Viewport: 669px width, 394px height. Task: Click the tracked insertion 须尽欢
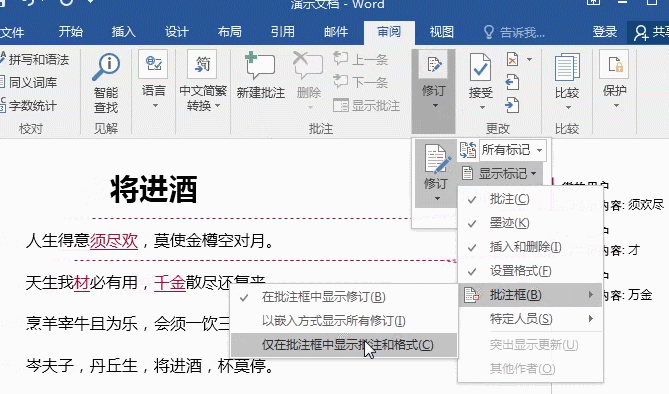114,241
